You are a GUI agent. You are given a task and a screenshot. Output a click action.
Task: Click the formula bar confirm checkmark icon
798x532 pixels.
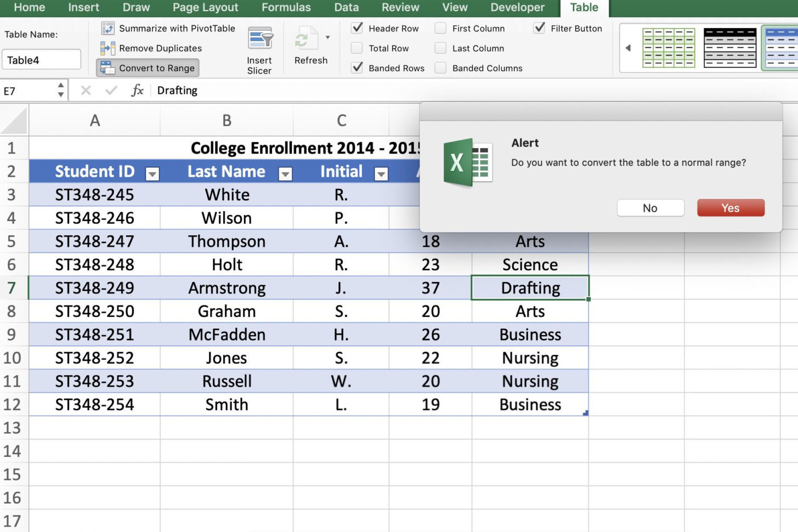(x=111, y=90)
